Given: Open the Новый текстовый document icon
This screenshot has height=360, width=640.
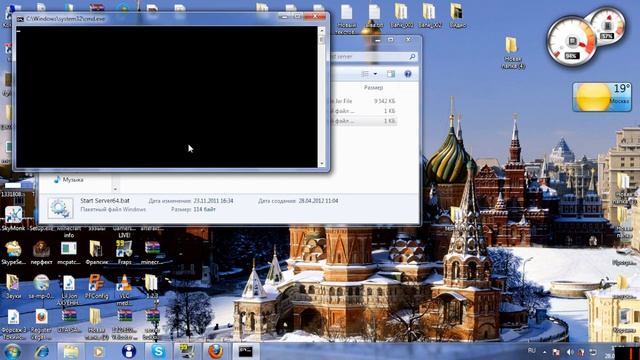Looking at the screenshot, I should [347, 18].
